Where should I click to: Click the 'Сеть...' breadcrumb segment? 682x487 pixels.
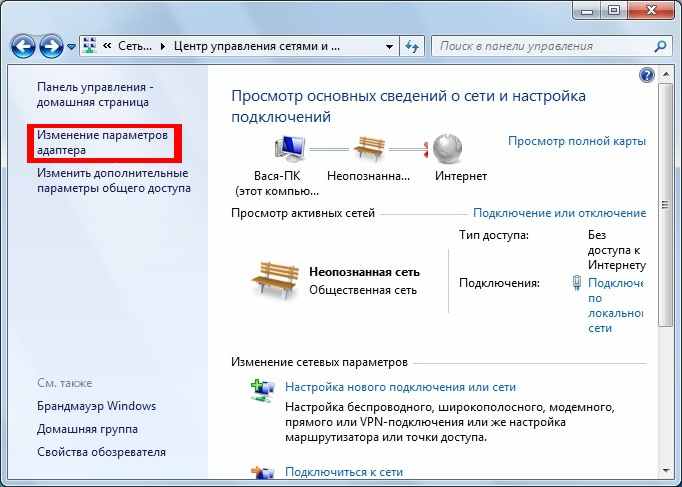[135, 46]
